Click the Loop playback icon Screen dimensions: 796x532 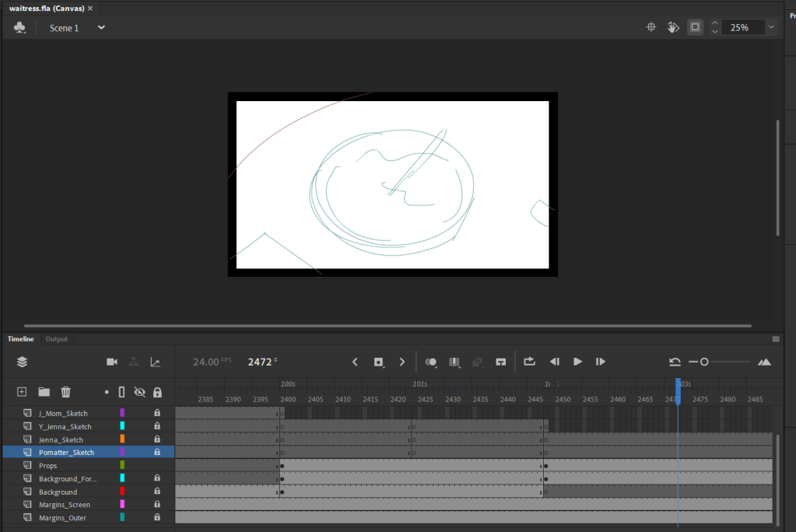[529, 362]
